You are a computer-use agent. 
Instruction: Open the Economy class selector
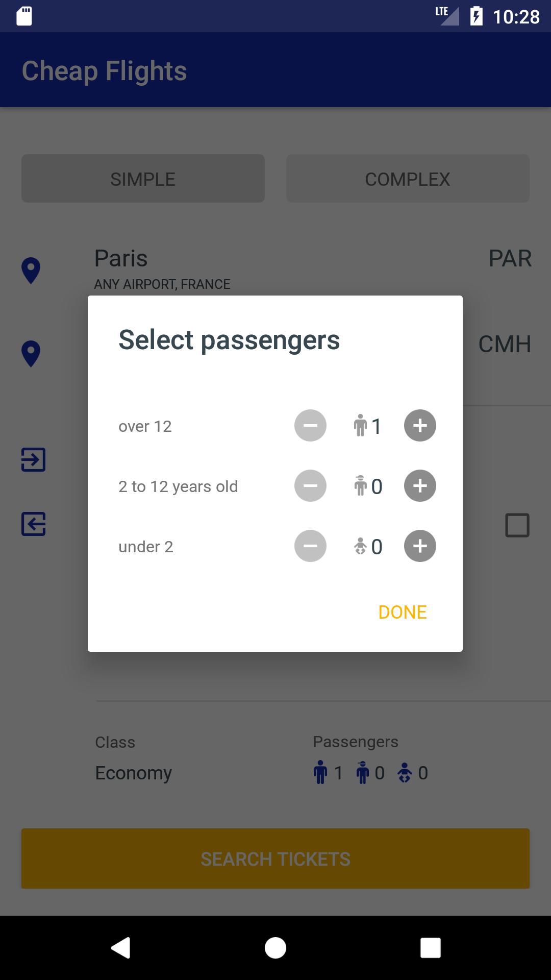[x=134, y=773]
